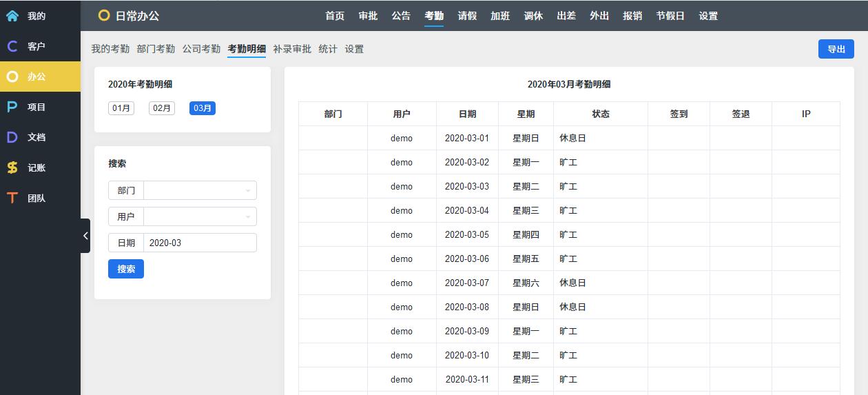Open the 审批 top menu item

[368, 16]
